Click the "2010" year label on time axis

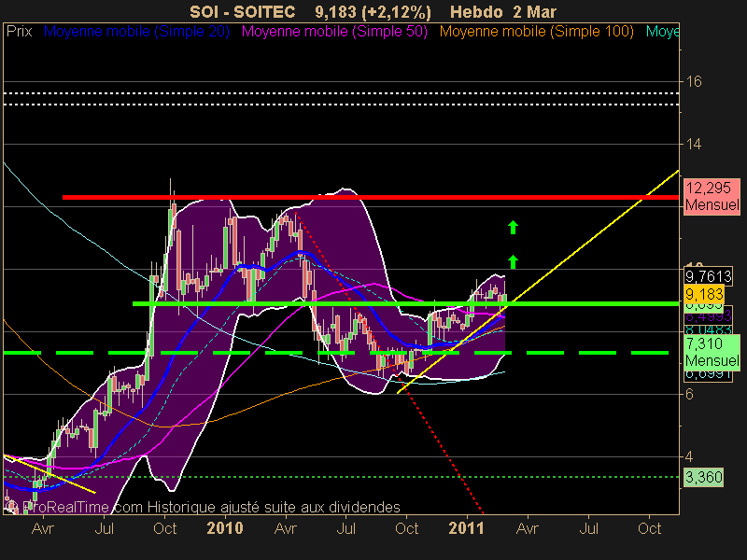point(225,528)
